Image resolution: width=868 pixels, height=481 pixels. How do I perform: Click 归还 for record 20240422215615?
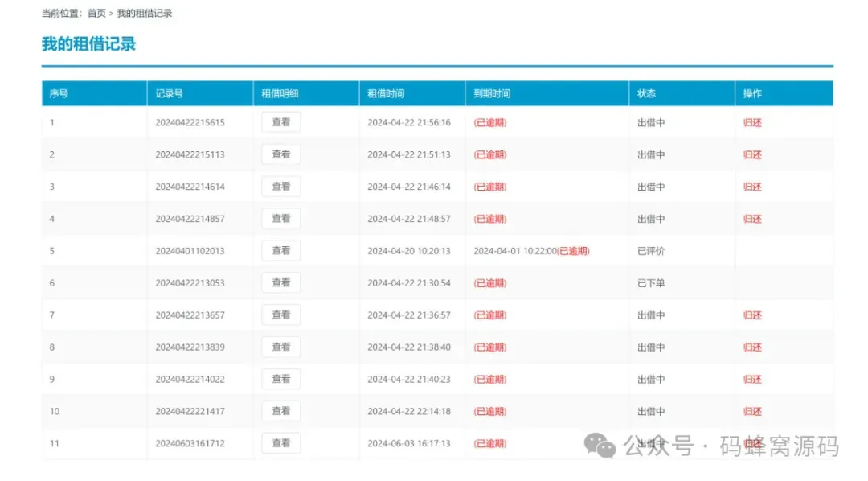click(x=752, y=123)
